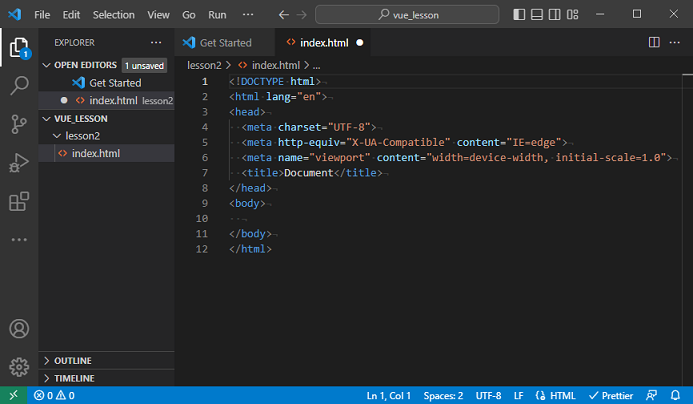Screen dimensions: 693x404
Task: Click the Customize Layout icon
Action: tap(572, 15)
